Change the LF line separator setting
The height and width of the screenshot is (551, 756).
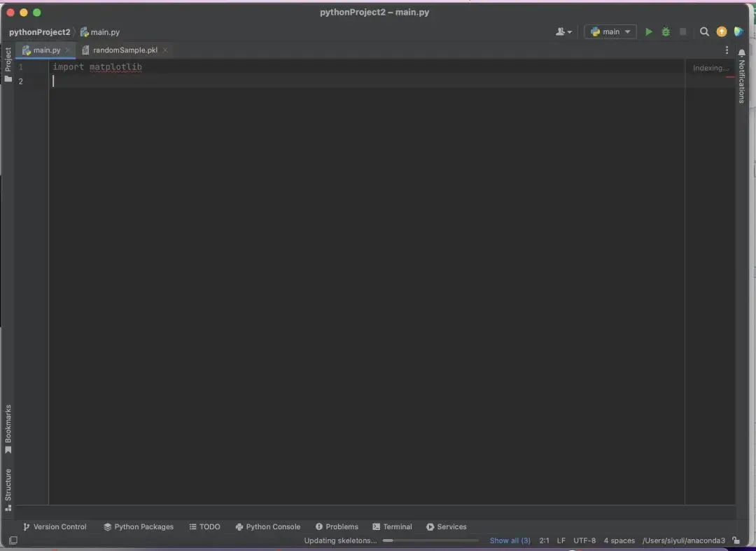[561, 540]
